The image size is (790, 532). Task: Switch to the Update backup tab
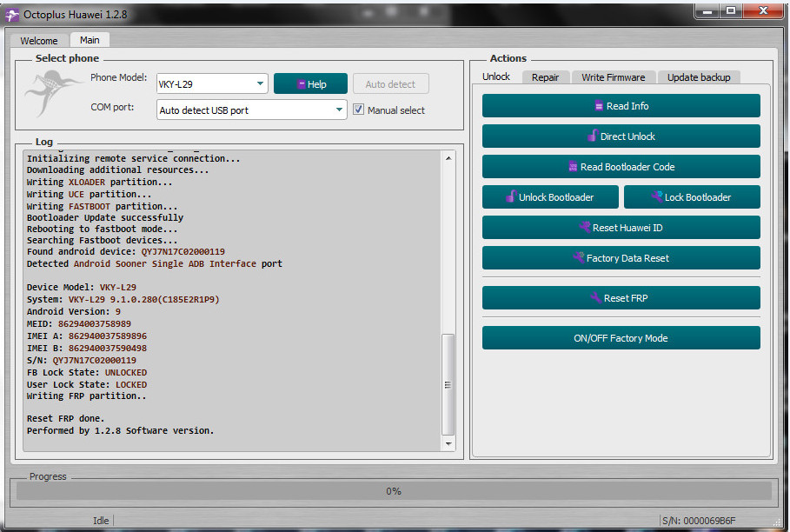coord(698,77)
